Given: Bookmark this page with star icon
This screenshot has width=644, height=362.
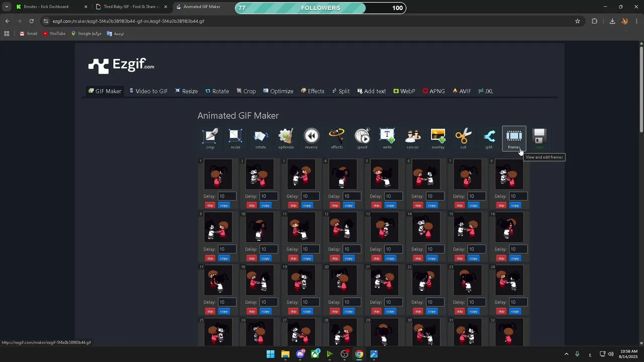Looking at the screenshot, I should [578, 21].
